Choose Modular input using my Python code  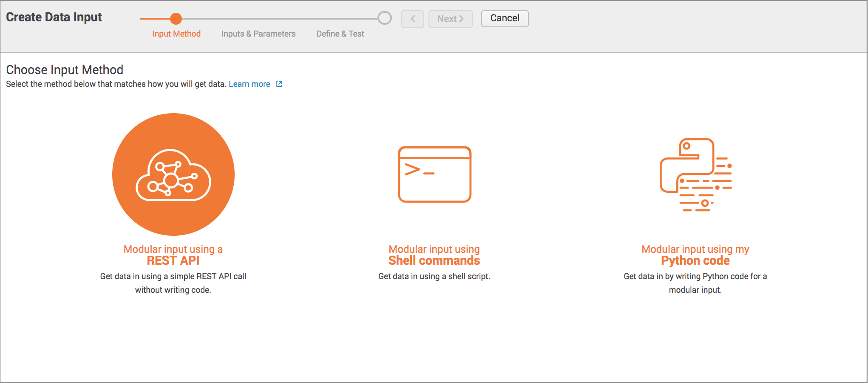click(x=695, y=254)
